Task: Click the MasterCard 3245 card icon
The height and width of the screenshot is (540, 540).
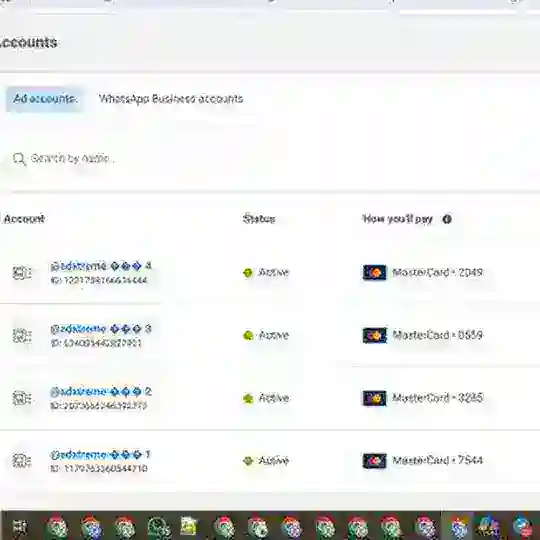Action: (x=374, y=398)
